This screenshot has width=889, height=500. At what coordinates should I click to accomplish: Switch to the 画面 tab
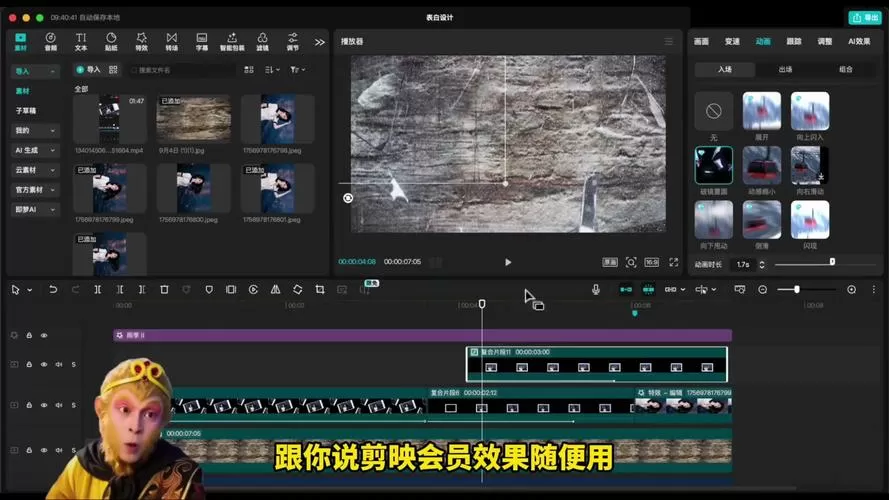701,41
